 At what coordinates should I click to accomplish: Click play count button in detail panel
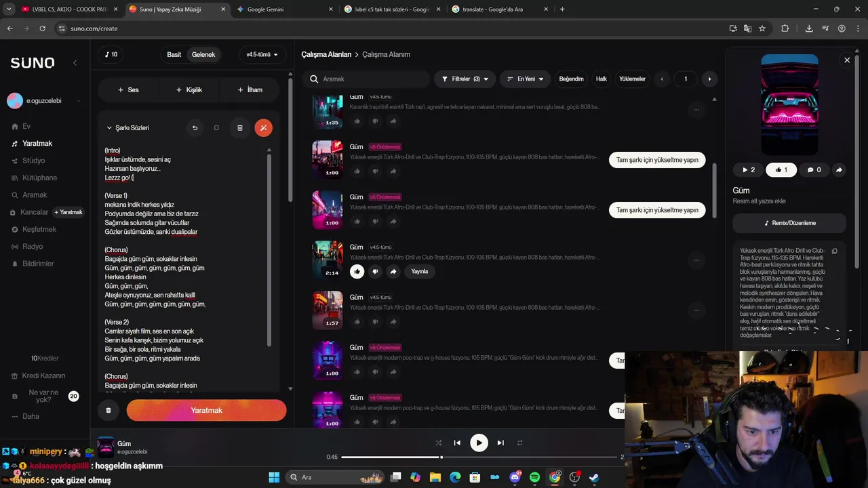(748, 170)
